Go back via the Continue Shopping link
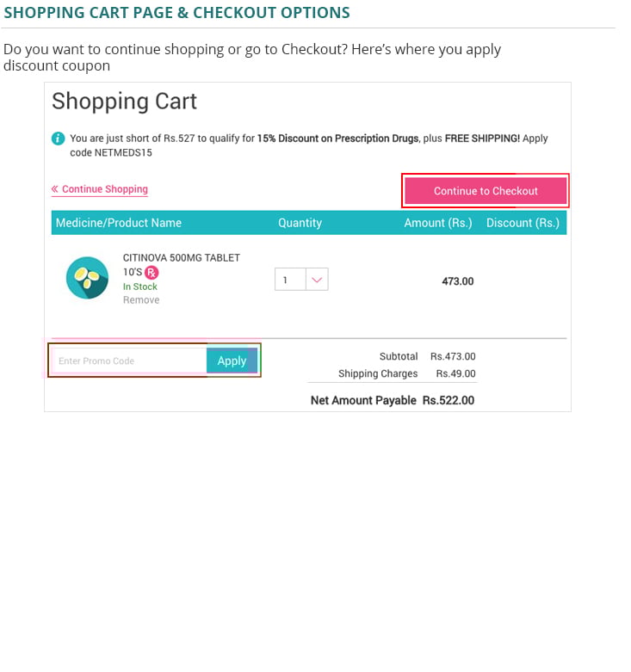This screenshot has width=631, height=672. [x=104, y=189]
